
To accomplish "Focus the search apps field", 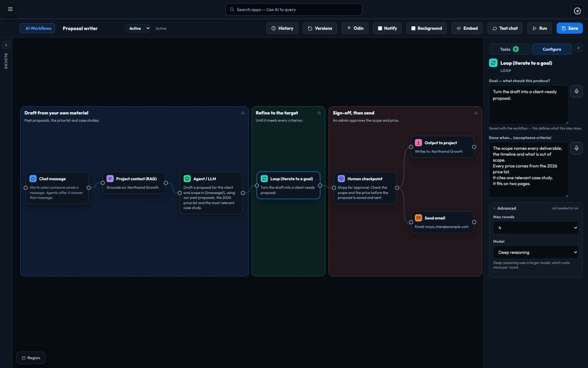I will 294,10.
